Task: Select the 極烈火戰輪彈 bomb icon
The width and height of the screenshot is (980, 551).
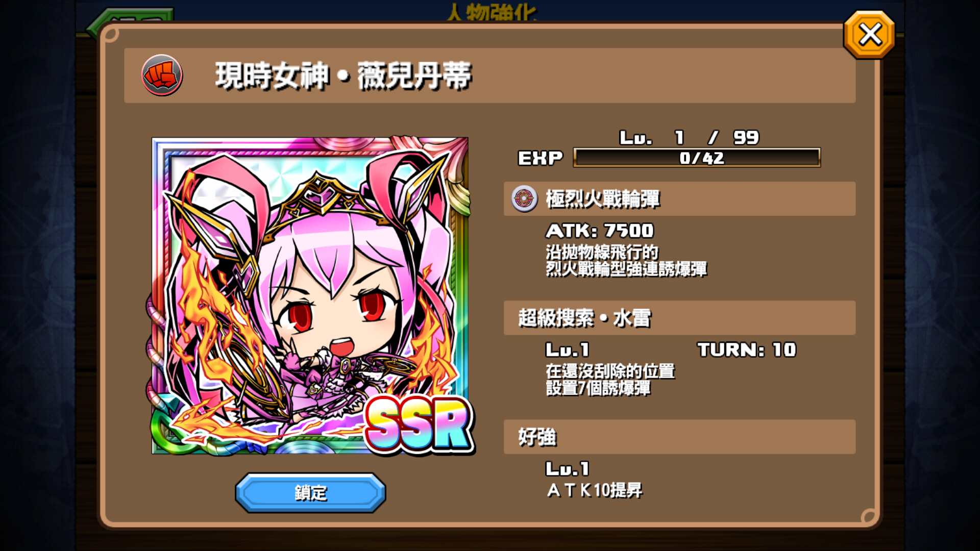Action: click(524, 198)
